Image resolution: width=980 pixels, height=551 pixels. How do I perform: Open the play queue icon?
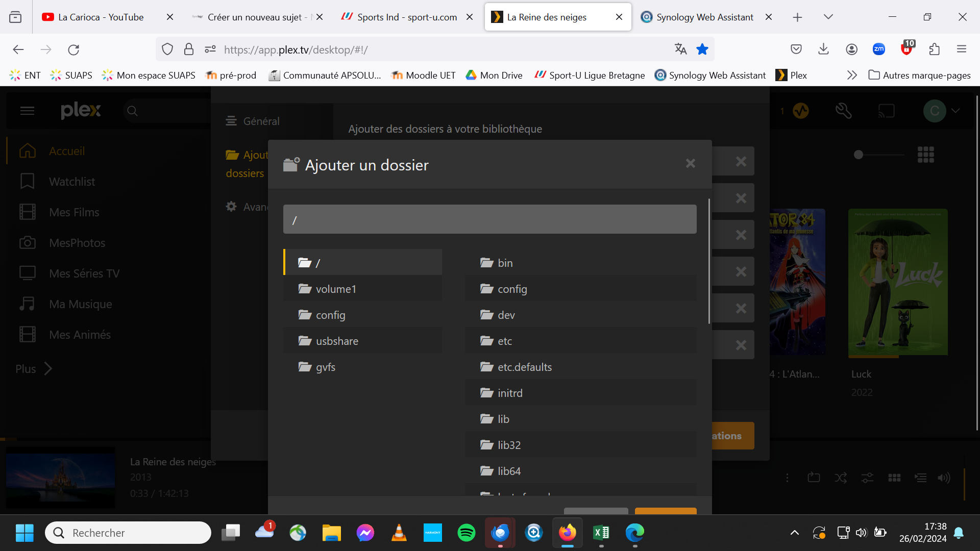[920, 478]
